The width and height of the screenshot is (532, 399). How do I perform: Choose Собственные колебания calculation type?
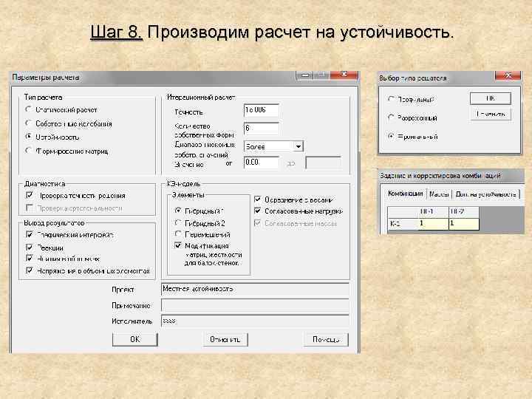click(x=29, y=123)
